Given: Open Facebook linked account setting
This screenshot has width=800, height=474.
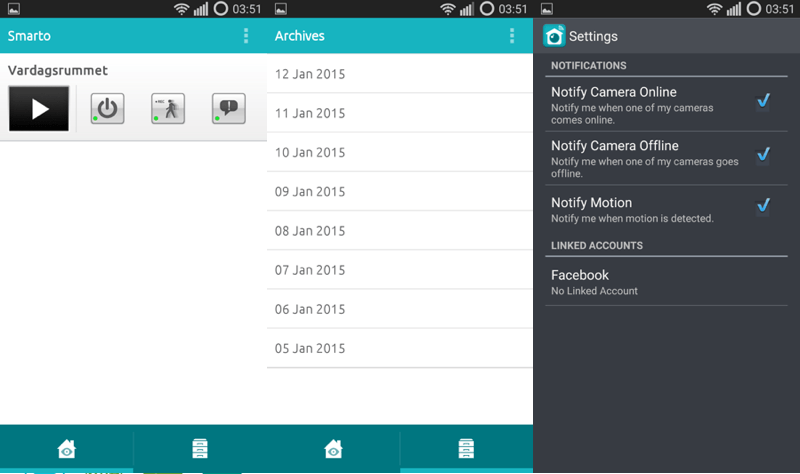Looking at the screenshot, I should 660,282.
